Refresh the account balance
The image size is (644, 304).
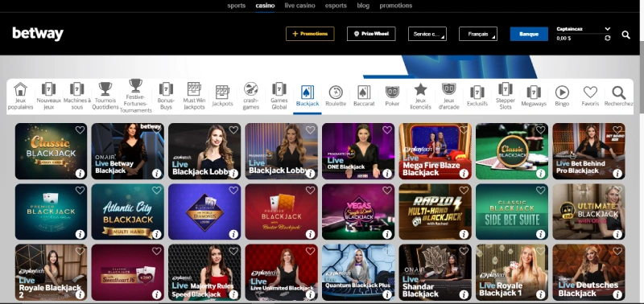(x=608, y=38)
